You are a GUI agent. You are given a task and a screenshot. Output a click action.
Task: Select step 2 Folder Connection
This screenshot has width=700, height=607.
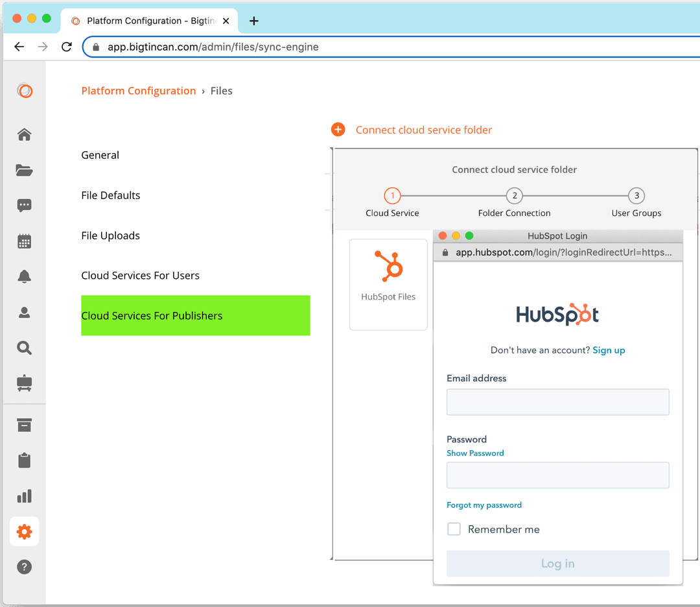coord(514,195)
